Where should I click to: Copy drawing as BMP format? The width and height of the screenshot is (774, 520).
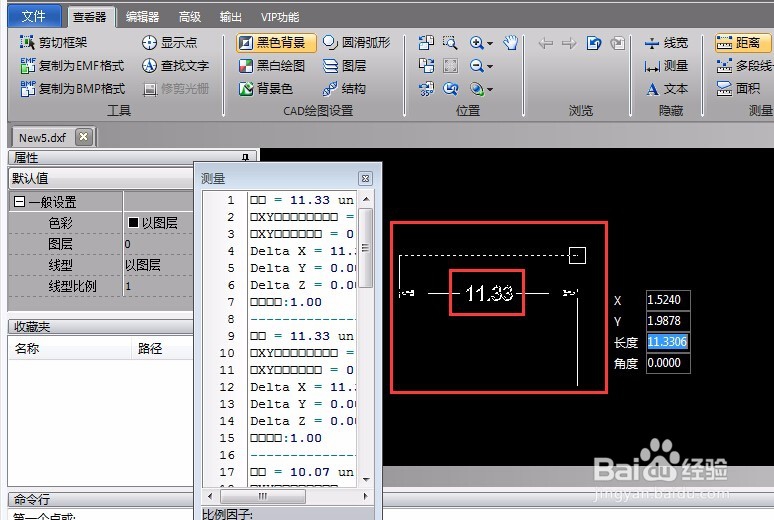coord(73,89)
